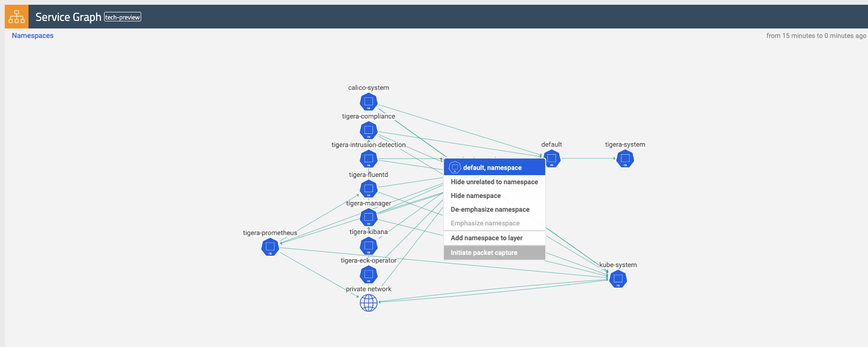The width and height of the screenshot is (868, 347).
Task: Click the tech-preview badge
Action: point(123,17)
